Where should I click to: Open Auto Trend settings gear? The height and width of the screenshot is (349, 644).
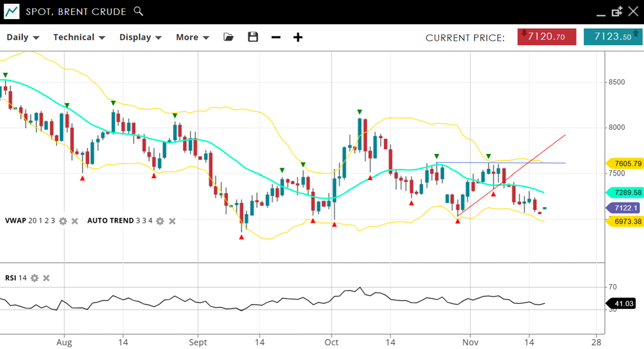160,221
